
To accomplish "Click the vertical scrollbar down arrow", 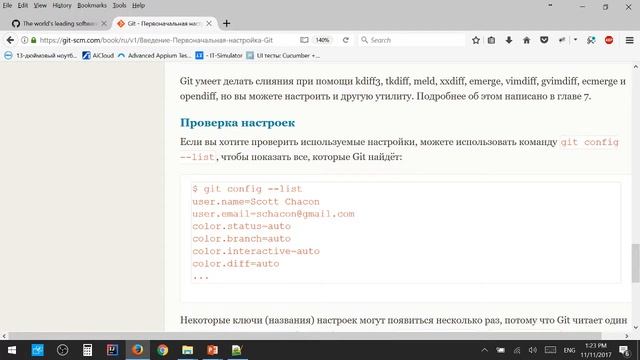I will (x=636, y=327).
